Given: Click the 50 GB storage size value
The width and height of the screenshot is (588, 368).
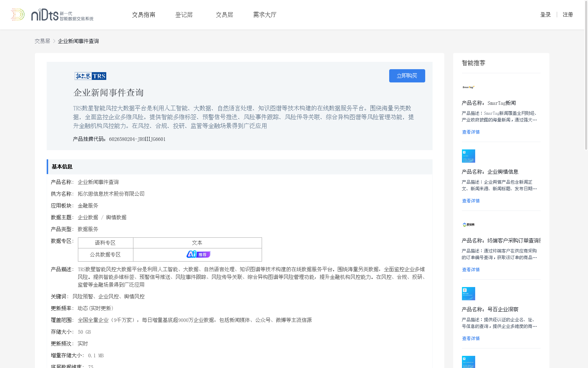Looking at the screenshot, I should coord(84,332).
